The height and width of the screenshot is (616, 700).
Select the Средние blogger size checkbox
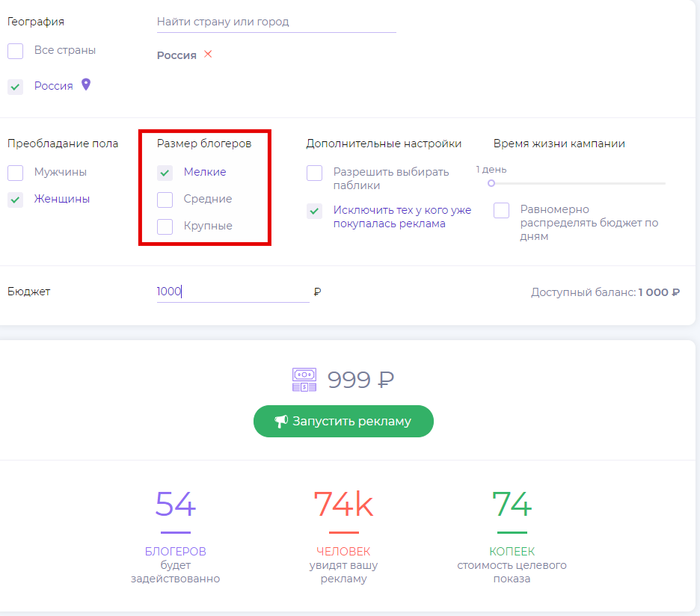[165, 200]
